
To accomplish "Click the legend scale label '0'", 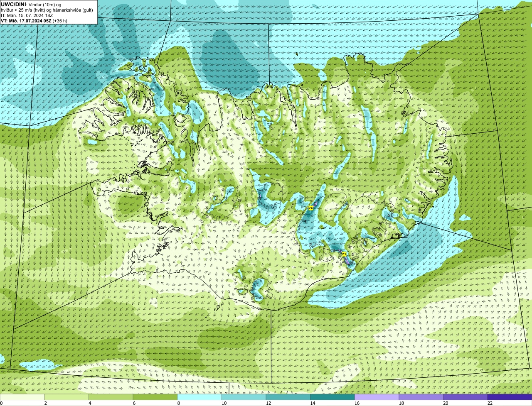I will point(1,403).
